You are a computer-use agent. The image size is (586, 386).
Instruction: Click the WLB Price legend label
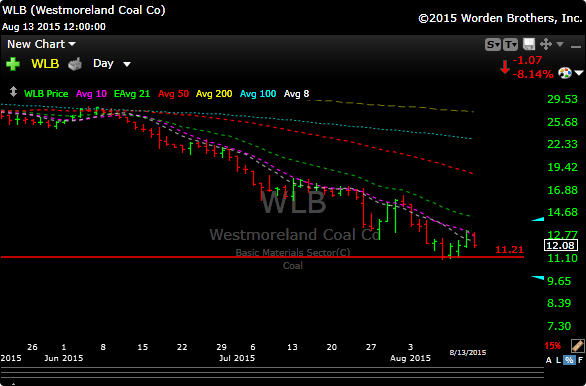pos(46,94)
